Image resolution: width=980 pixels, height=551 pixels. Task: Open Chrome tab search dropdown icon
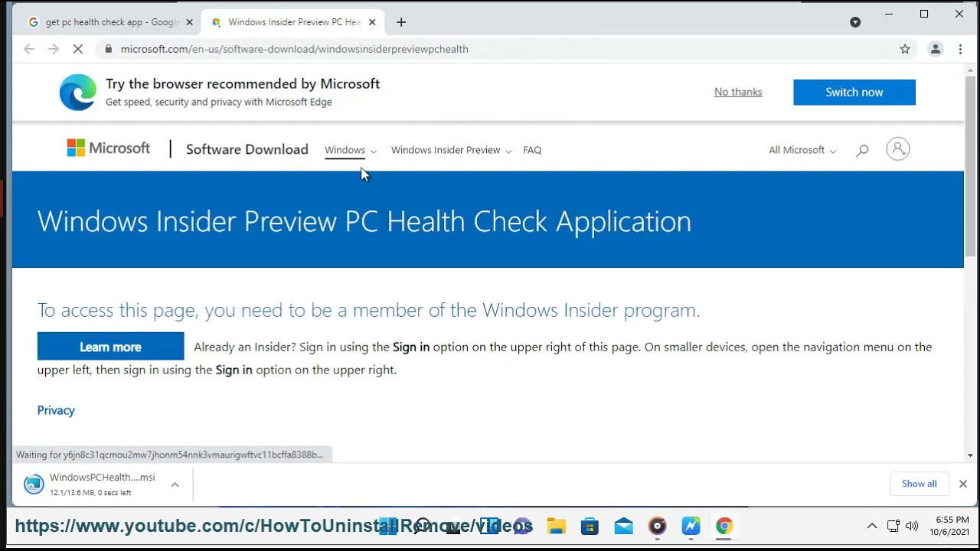click(855, 22)
